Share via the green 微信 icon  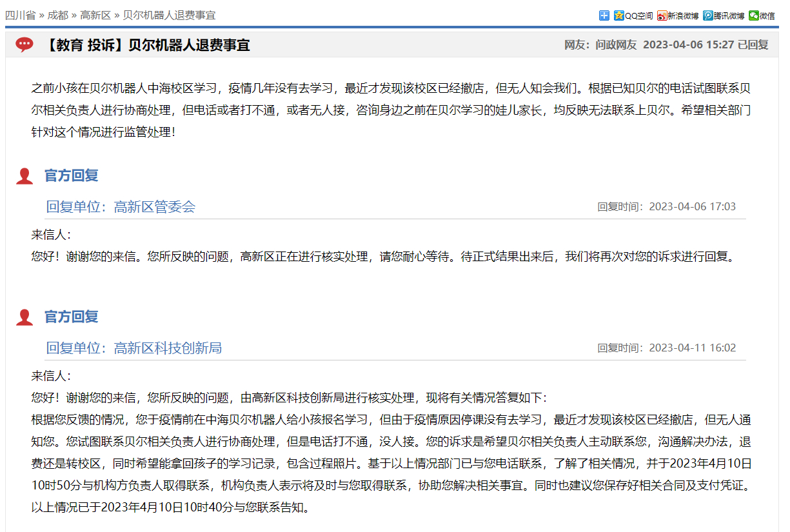pos(762,15)
